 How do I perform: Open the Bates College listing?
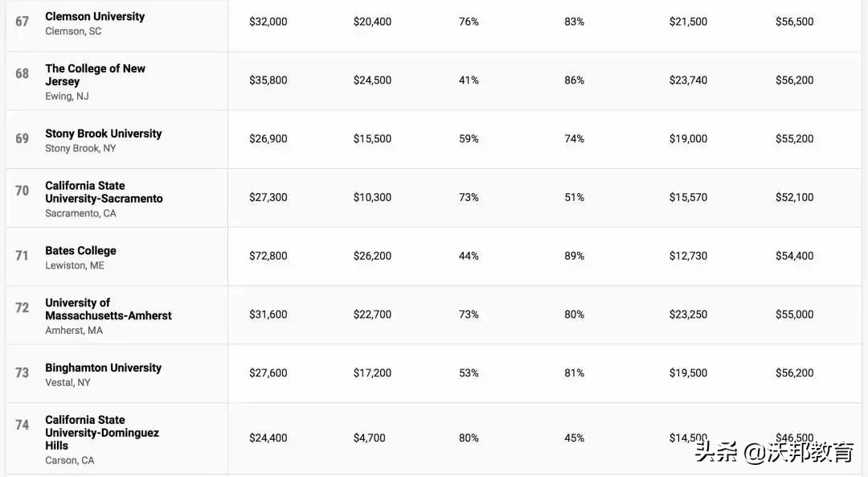tap(80, 251)
